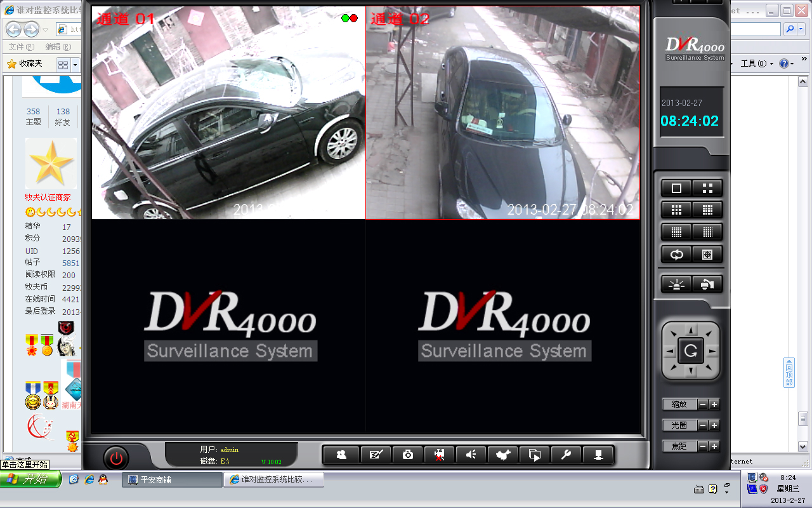Click IE quick tabs grid icon
This screenshot has width=812, height=508.
63,65
